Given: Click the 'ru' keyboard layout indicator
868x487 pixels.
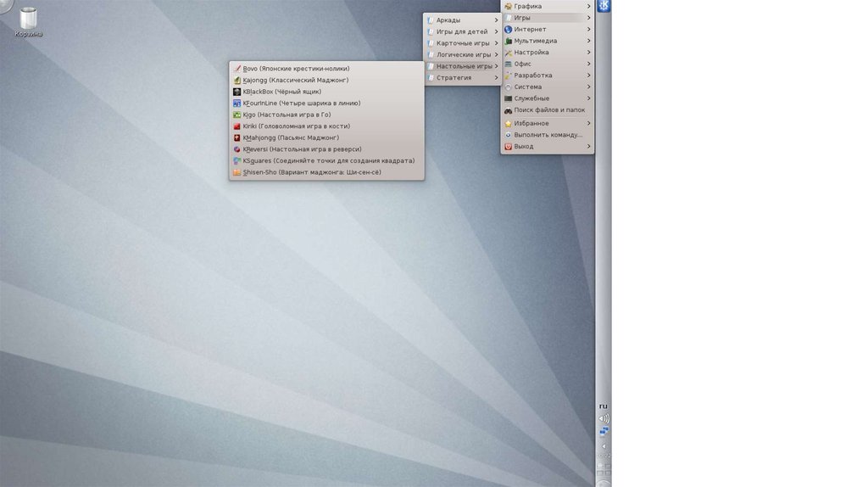Looking at the screenshot, I should 604,406.
